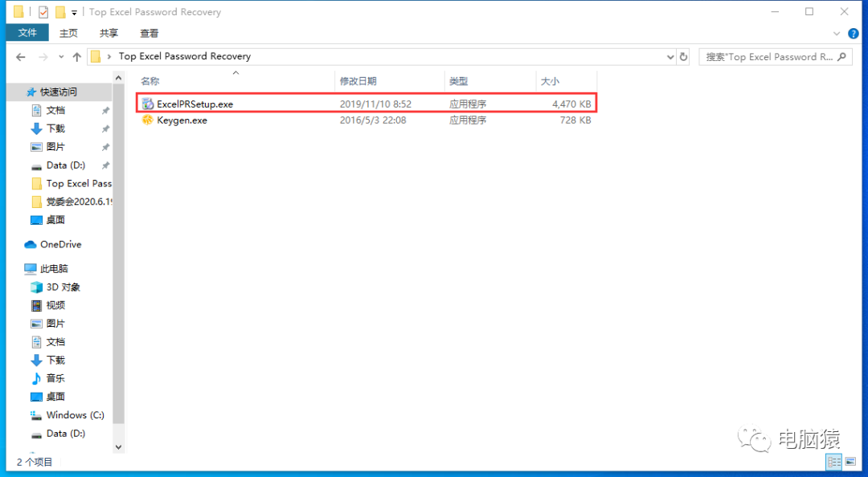This screenshot has width=868, height=477.
Task: Click the 3D 对象 cube icon
Action: (36, 287)
